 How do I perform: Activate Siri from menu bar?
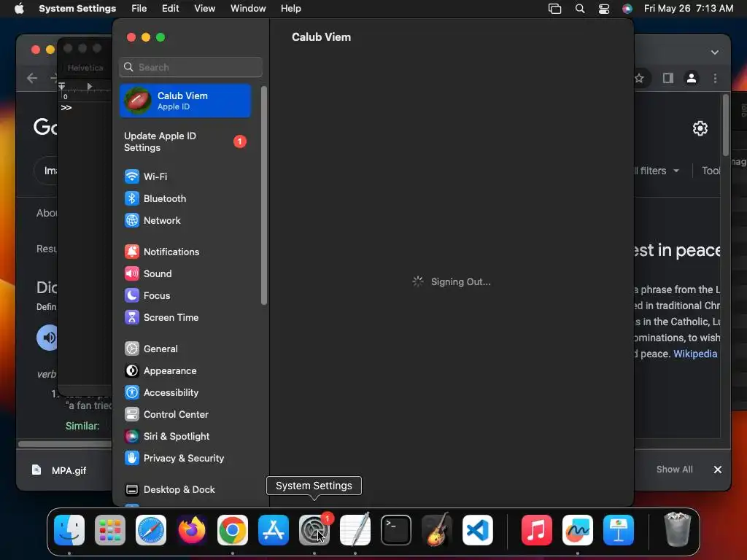point(627,9)
